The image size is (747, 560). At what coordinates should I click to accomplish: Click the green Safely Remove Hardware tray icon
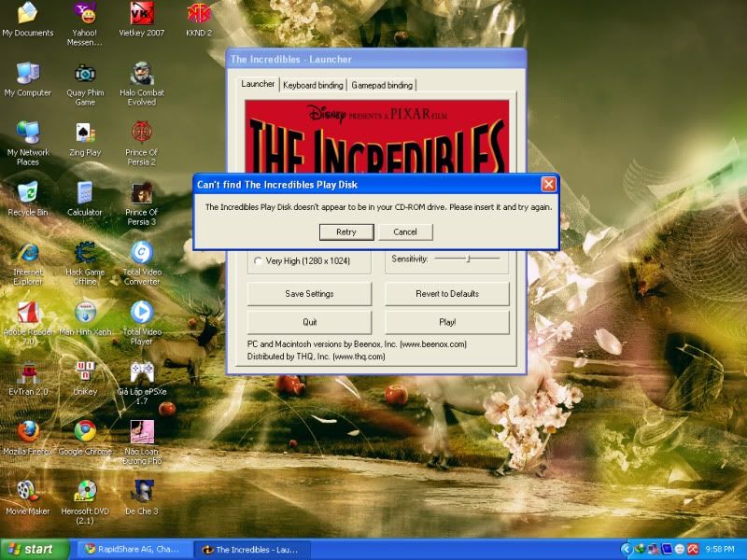641,549
